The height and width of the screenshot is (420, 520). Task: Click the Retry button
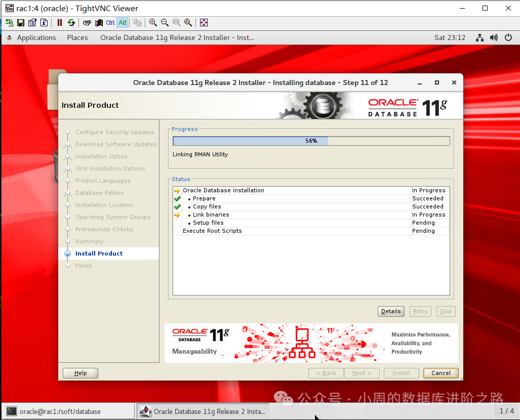coord(420,311)
